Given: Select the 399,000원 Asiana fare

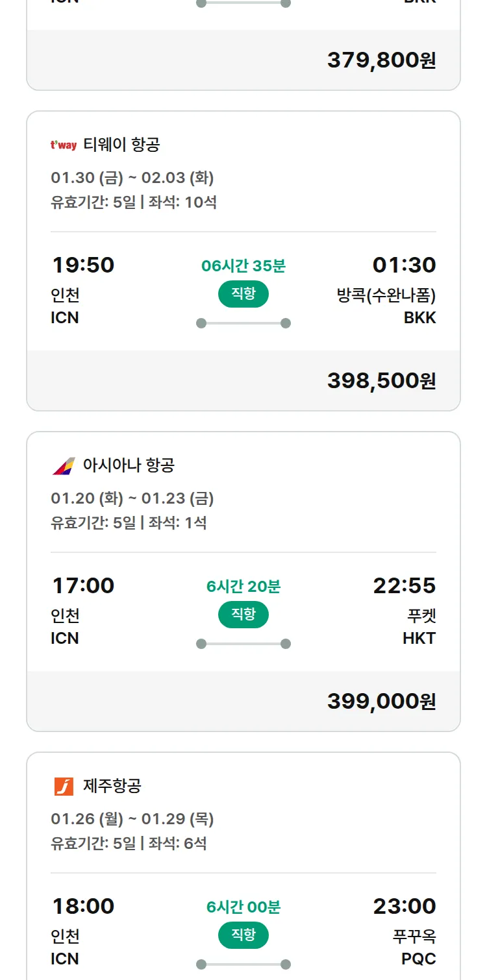Looking at the screenshot, I should [x=381, y=702].
